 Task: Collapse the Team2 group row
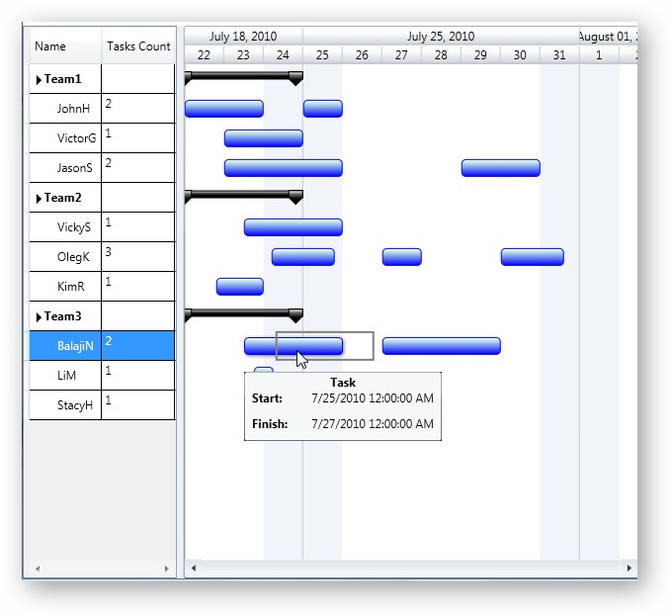[x=40, y=198]
